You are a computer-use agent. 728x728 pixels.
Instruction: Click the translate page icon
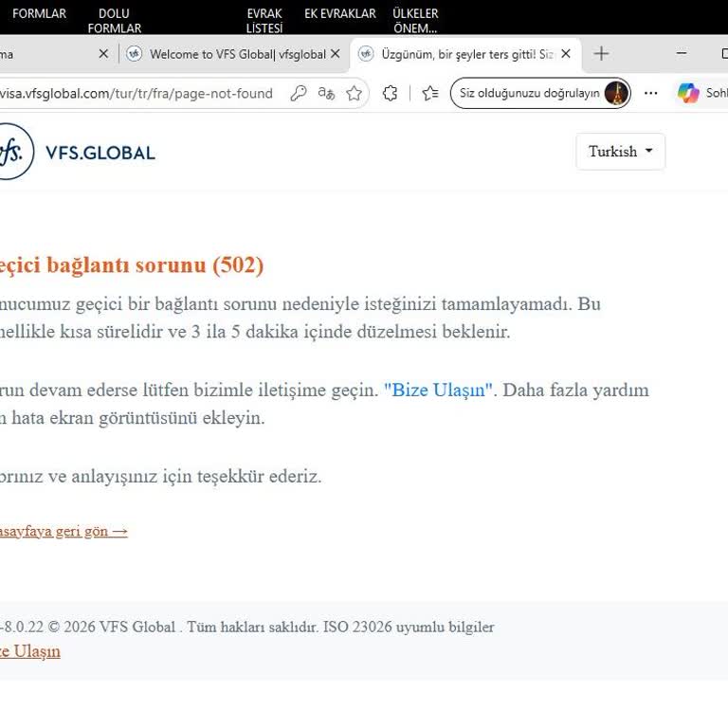tap(326, 93)
